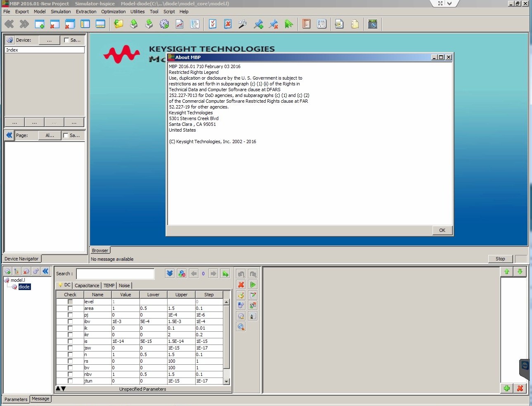Check the box for parameter ibv
The height and width of the screenshot is (406, 532).
pos(70,321)
